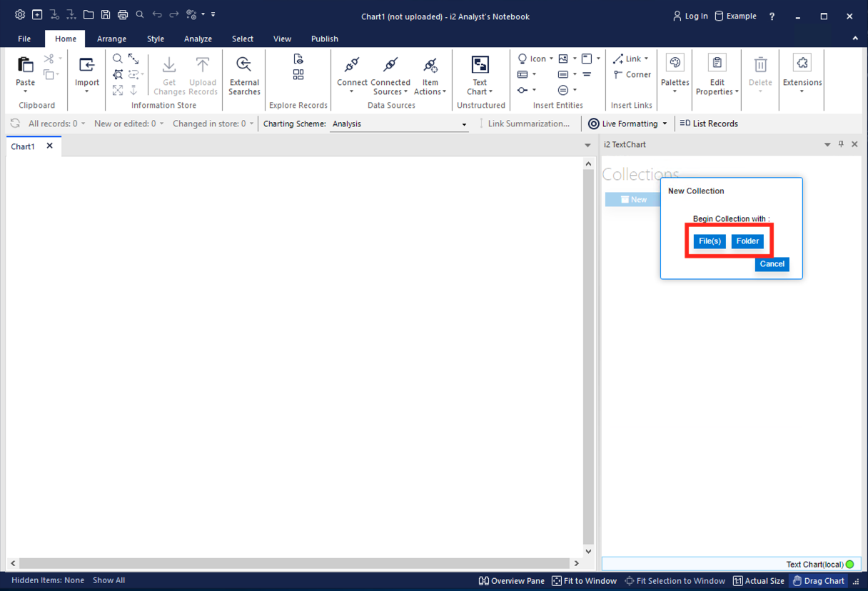The height and width of the screenshot is (591, 868).
Task: Begin collection with Folder
Action: pyautogui.click(x=747, y=241)
